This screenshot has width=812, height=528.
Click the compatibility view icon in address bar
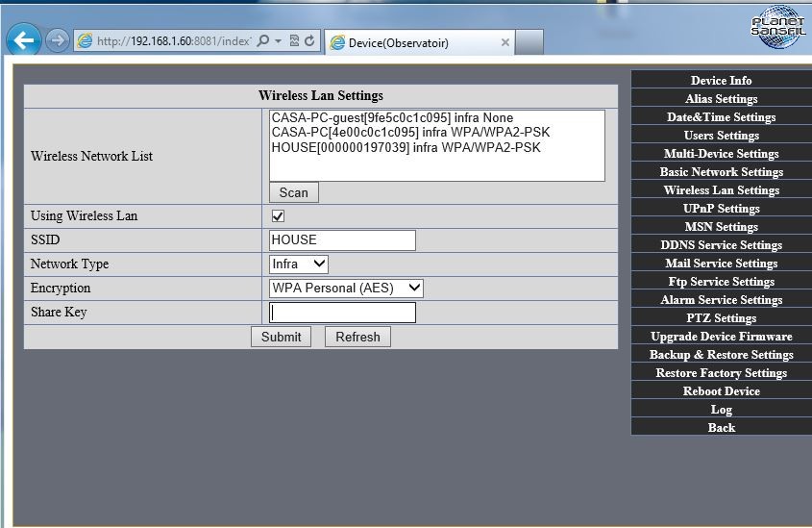(x=294, y=41)
